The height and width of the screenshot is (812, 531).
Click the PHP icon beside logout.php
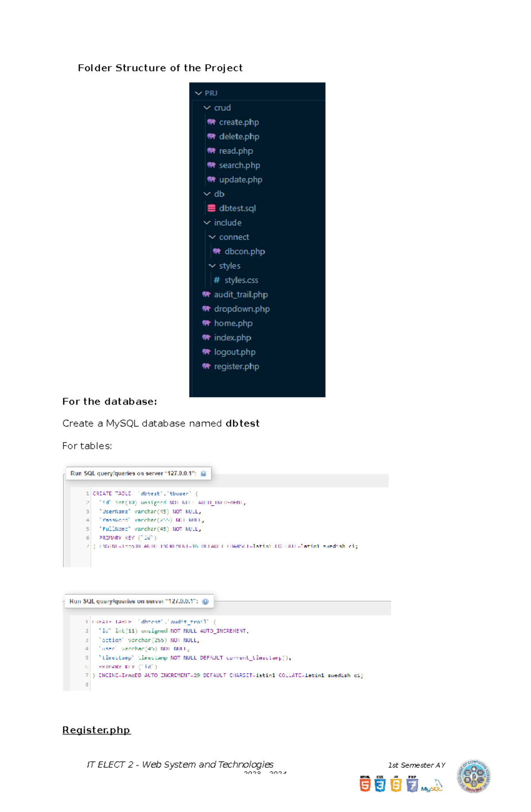206,352
